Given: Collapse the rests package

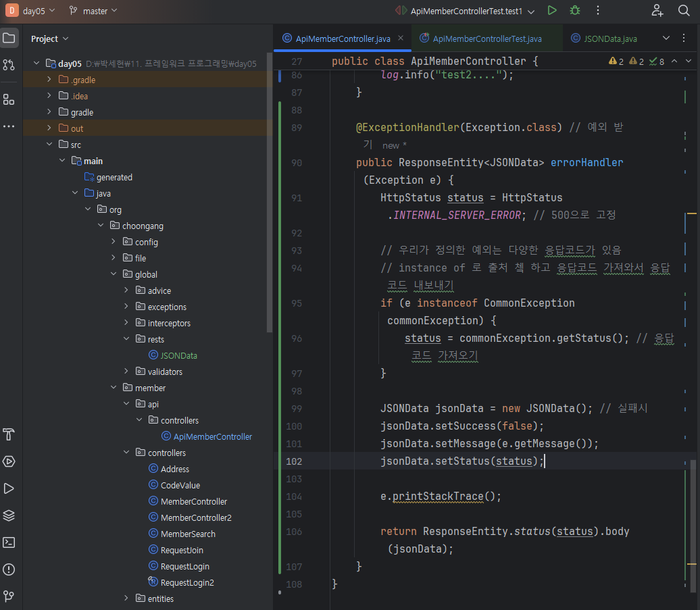Looking at the screenshot, I should tap(126, 338).
